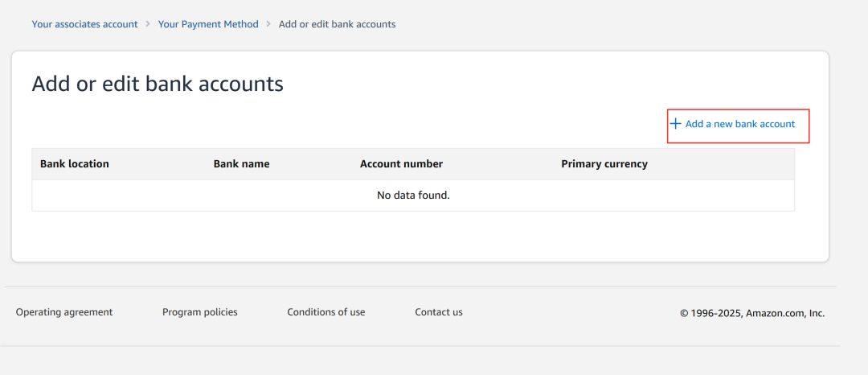868x375 pixels.
Task: Click the plus icon for new bank account
Action: pos(676,124)
